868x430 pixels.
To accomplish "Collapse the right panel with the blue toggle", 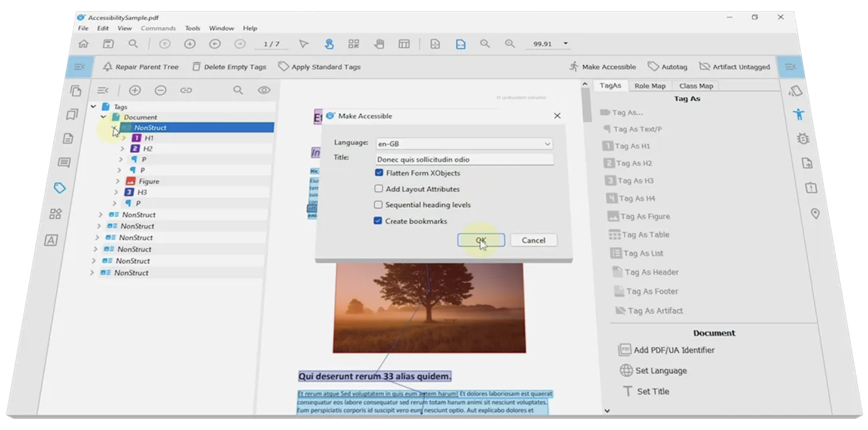I will pyautogui.click(x=791, y=67).
